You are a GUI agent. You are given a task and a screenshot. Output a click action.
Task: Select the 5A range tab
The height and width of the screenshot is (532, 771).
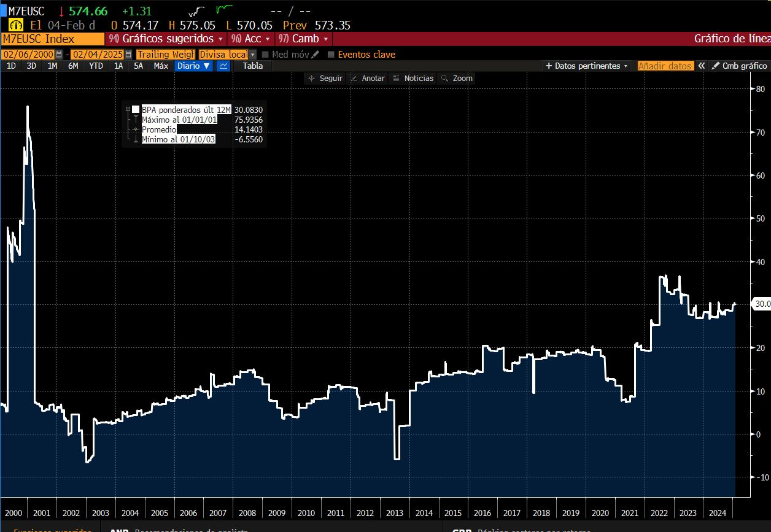[x=139, y=66]
